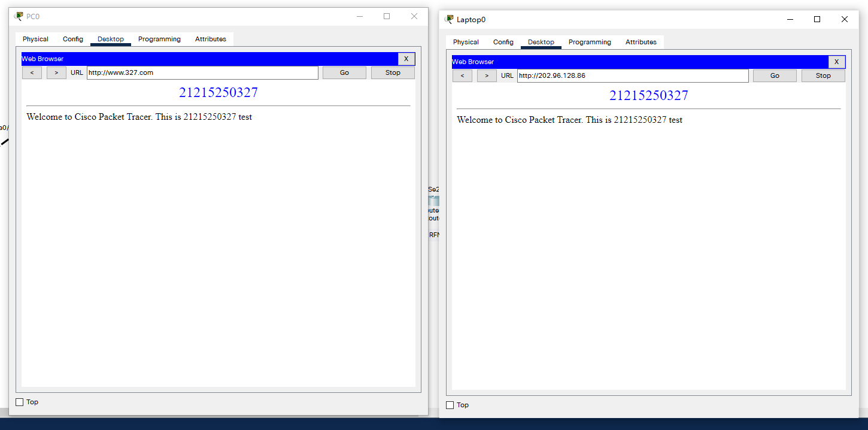Enable the Top checkbox in Laptop0 window
Screen dimensions: 868x430
450,405
